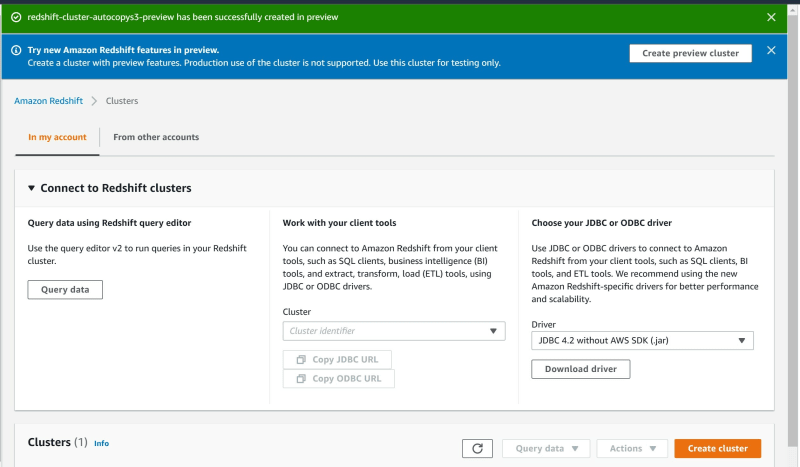Open the Actions dropdown menu
Viewport: 800px width, 467px height.
[632, 448]
